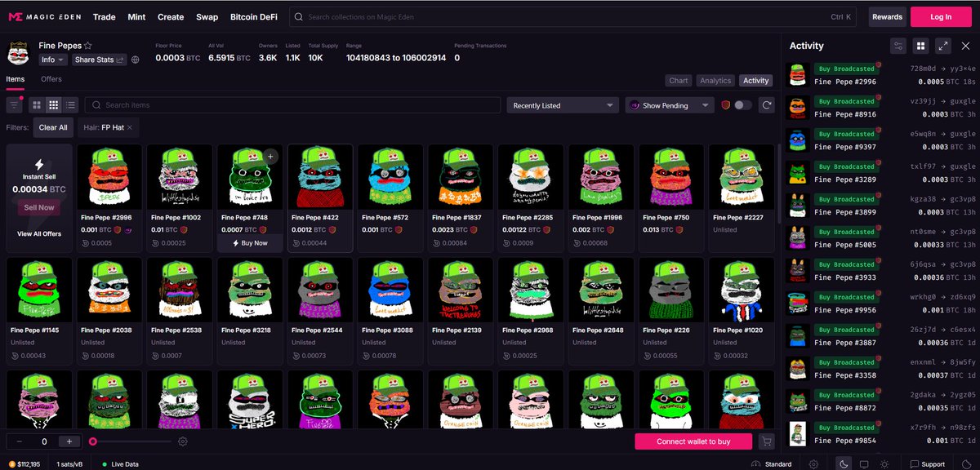Open Fine Pepe #2996 card thumbnail
The image size is (980, 470).
coord(111,177)
